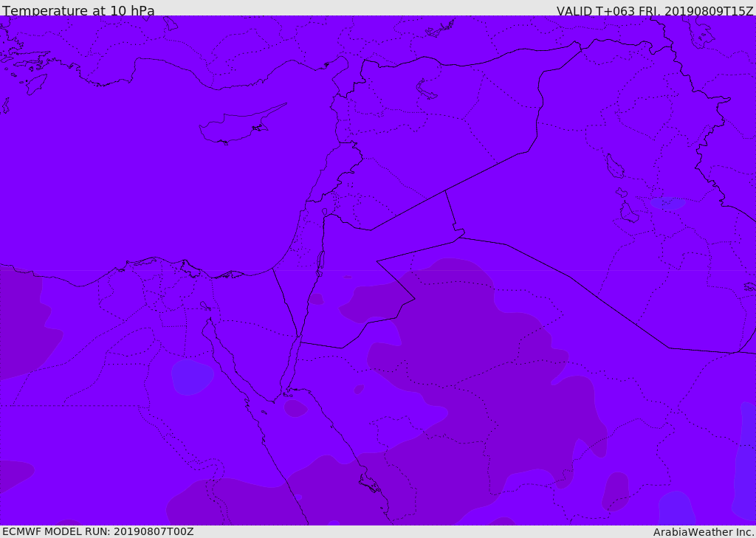Click the 'VALID T+063 FRI. 20190809T15Z' timestamp
Screen dimensions: 756x538
(654, 11)
